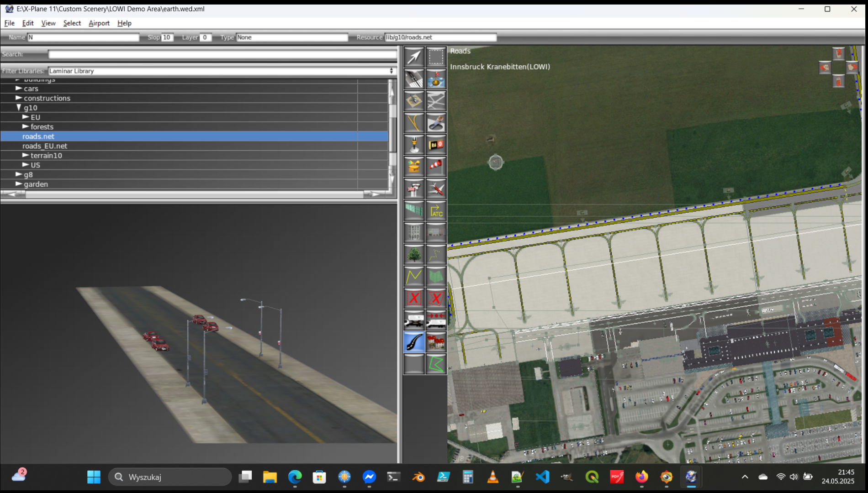Open the Windows Start menu
The width and height of the screenshot is (868, 493).
click(x=94, y=477)
